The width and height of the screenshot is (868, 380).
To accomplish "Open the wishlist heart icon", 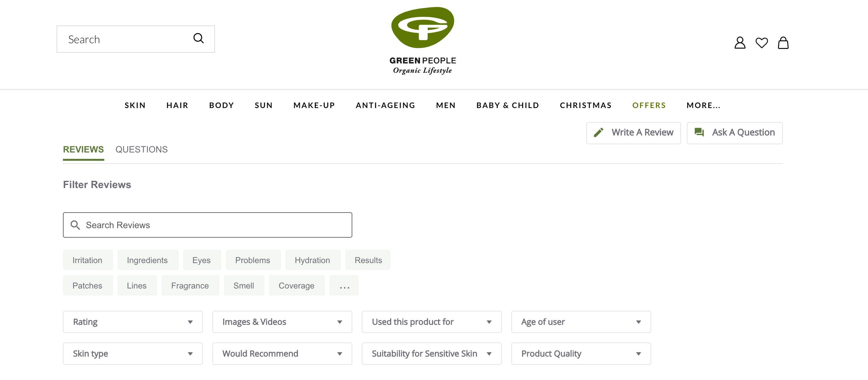I will pyautogui.click(x=761, y=43).
